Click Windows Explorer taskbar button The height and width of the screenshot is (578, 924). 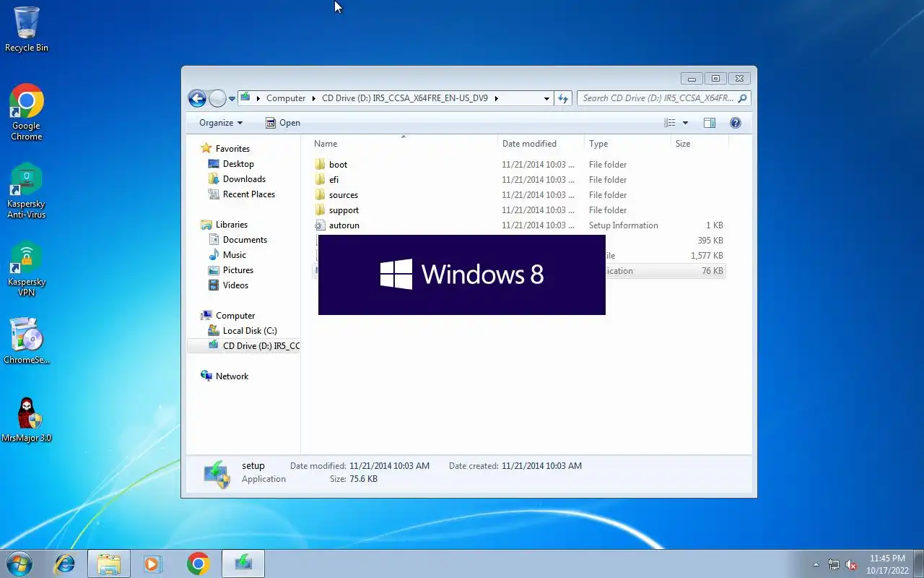tap(109, 564)
